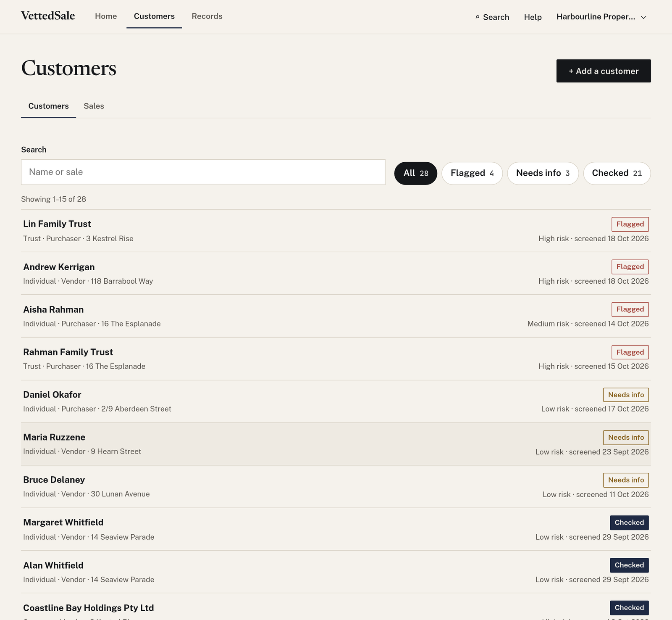
Task: Filter by Checked 21 customers
Action: point(617,173)
